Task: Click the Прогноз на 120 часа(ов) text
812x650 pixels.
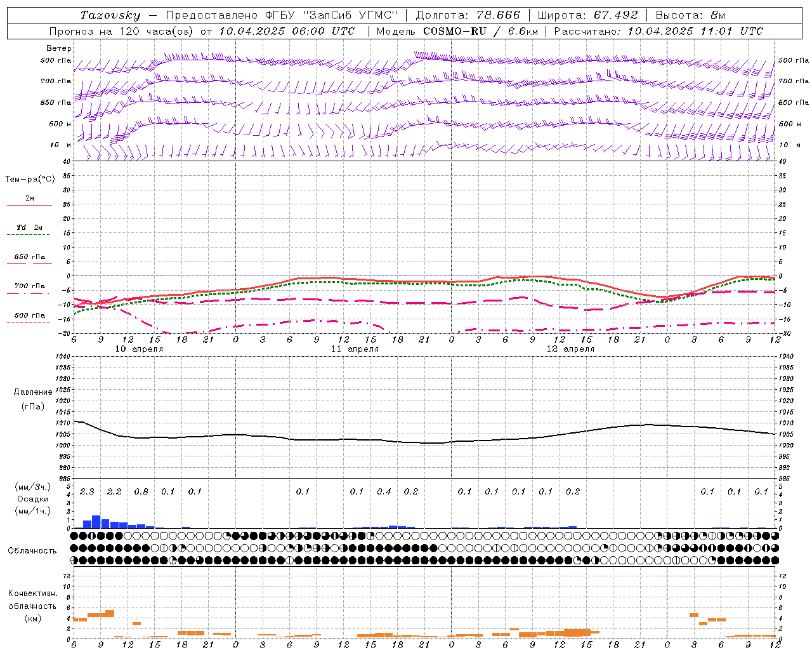Action: click(122, 31)
